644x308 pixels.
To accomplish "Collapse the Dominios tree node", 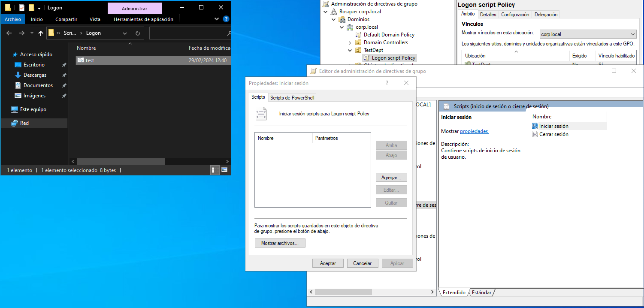I will coord(334,19).
